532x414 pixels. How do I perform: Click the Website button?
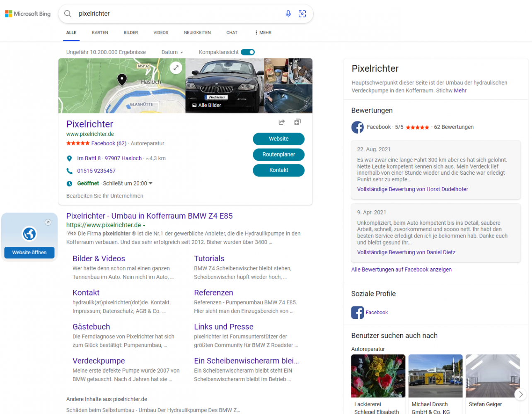(x=278, y=139)
